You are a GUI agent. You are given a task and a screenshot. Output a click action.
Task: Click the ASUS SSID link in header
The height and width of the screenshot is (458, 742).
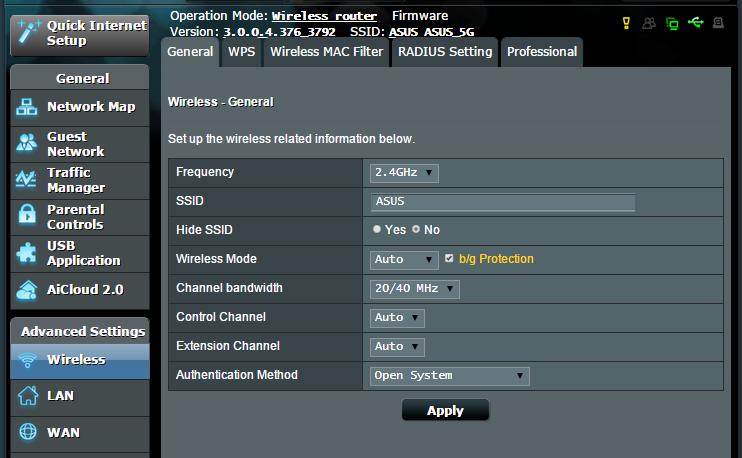(404, 32)
